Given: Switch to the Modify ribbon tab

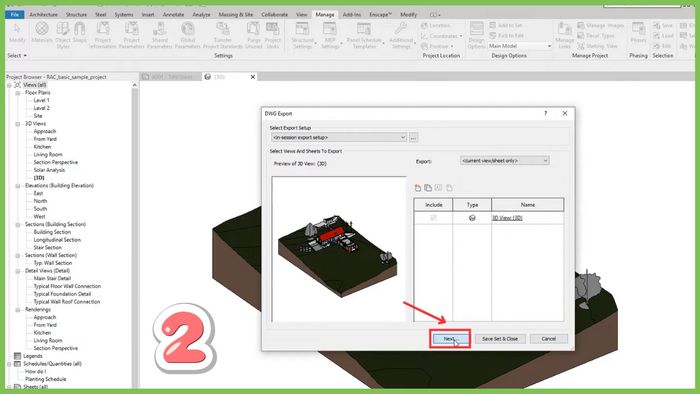Looking at the screenshot, I should (x=408, y=14).
